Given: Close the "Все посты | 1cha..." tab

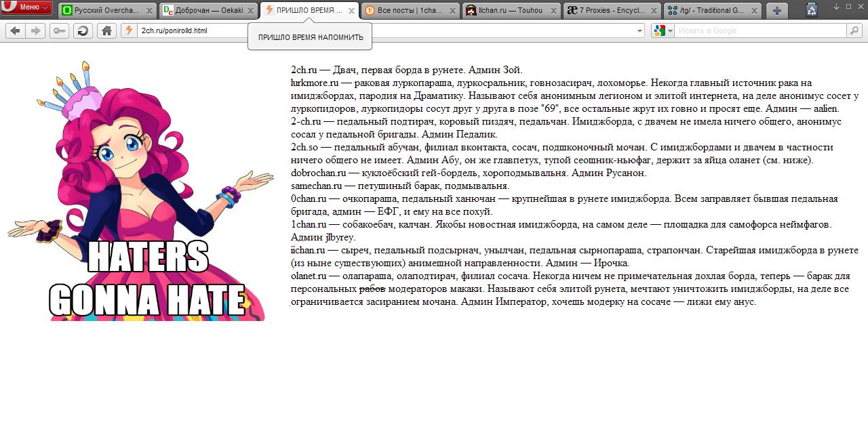Looking at the screenshot, I should tap(453, 10).
